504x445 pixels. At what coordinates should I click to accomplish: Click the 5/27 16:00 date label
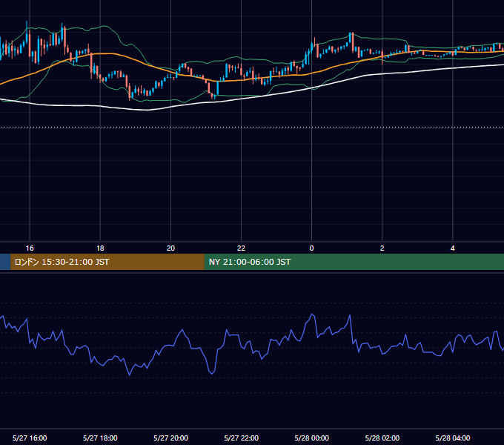click(x=30, y=438)
